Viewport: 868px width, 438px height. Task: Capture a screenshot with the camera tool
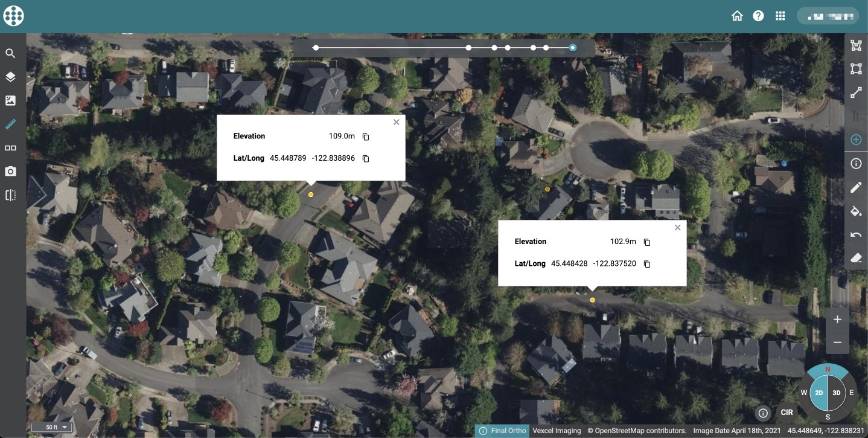(x=10, y=171)
